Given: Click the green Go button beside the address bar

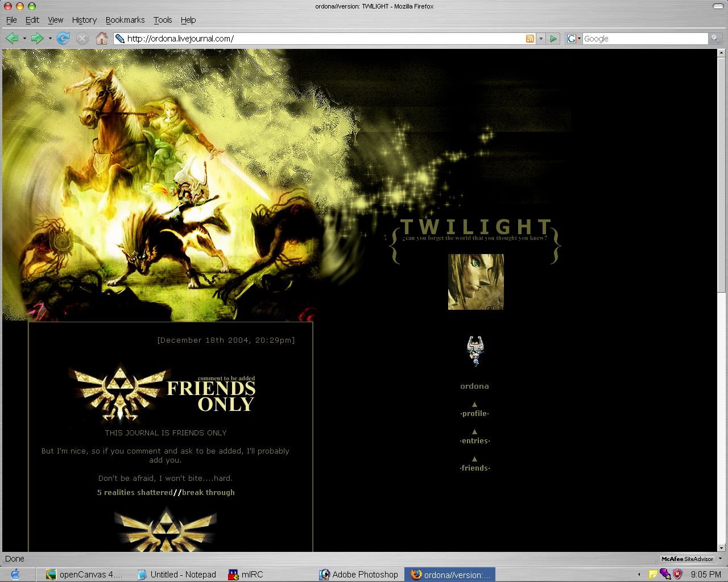Looking at the screenshot, I should 553,39.
